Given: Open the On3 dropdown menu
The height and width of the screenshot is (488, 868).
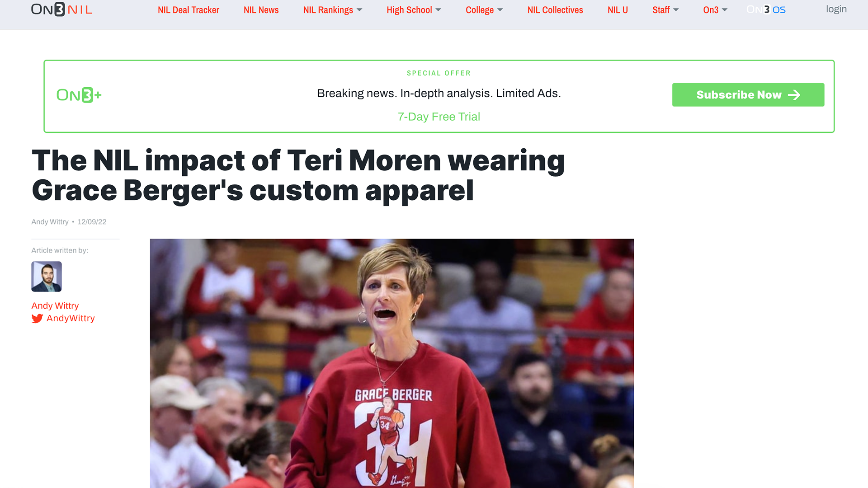Looking at the screenshot, I should [x=715, y=10].
